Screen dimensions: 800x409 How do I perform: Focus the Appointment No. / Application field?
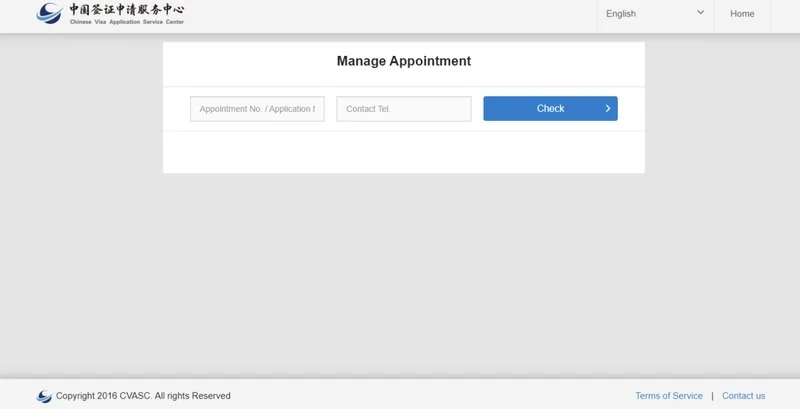(x=257, y=109)
